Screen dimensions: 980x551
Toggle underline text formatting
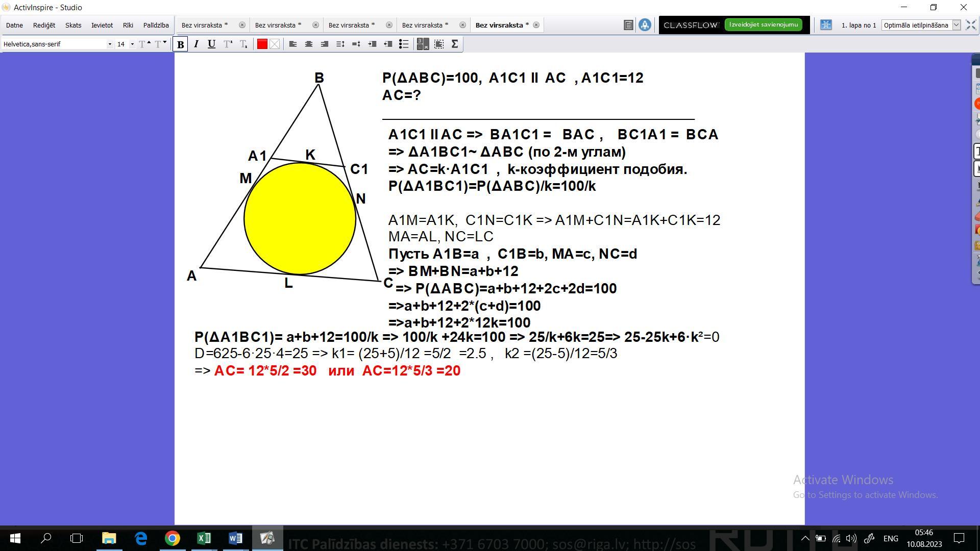(211, 44)
